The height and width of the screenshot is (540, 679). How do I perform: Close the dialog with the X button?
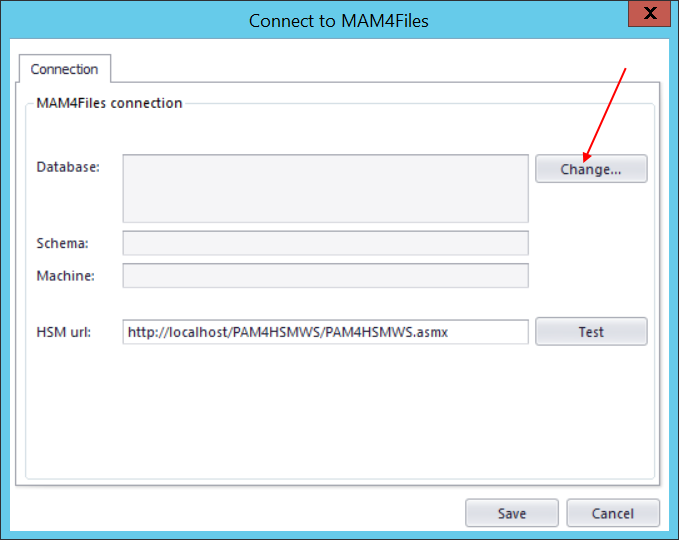[x=650, y=14]
